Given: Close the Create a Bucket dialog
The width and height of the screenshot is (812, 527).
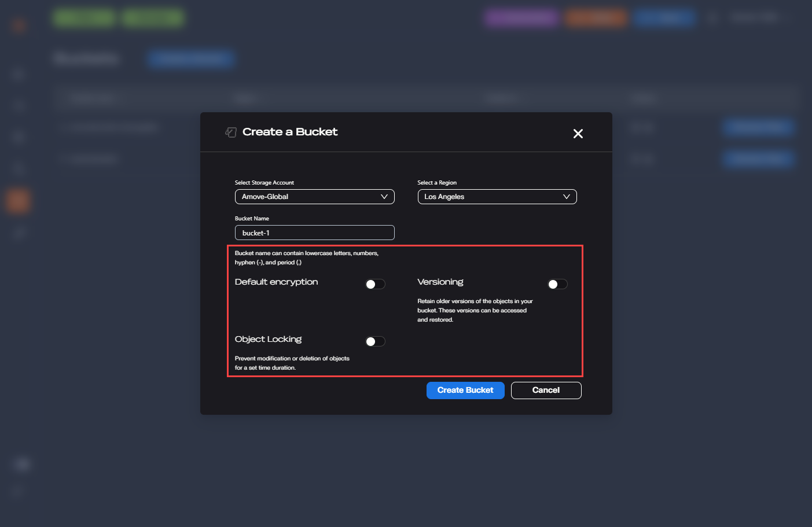Looking at the screenshot, I should tap(578, 134).
